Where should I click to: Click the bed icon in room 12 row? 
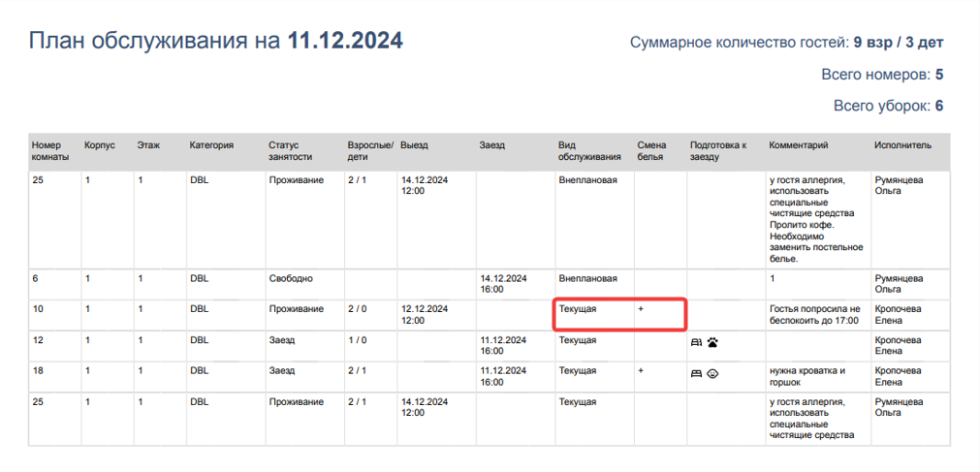click(696, 342)
